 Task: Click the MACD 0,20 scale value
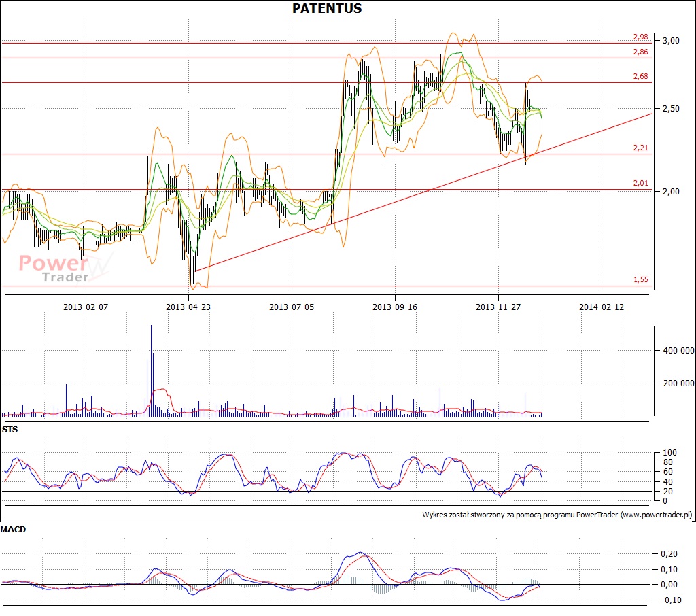[x=669, y=554]
